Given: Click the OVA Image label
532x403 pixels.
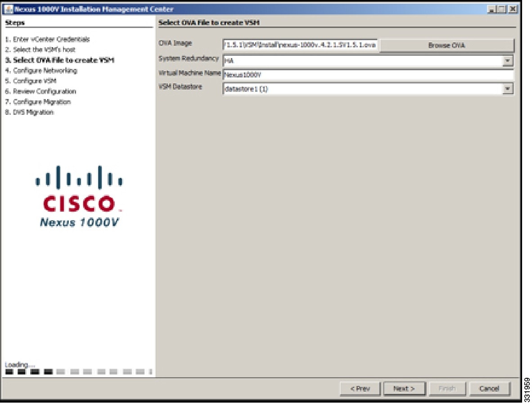Looking at the screenshot, I should 176,43.
